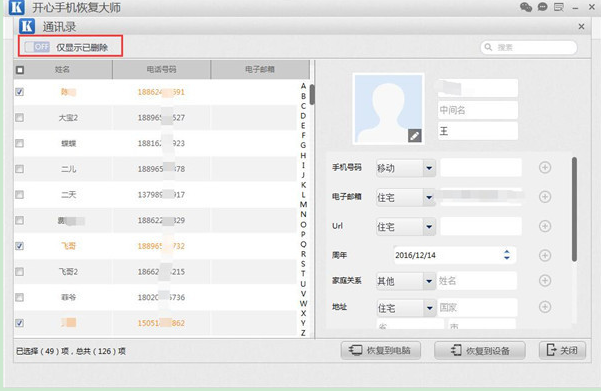This screenshot has width=601, height=391.
Task: Click the 搜索 search box
Action: (529, 47)
